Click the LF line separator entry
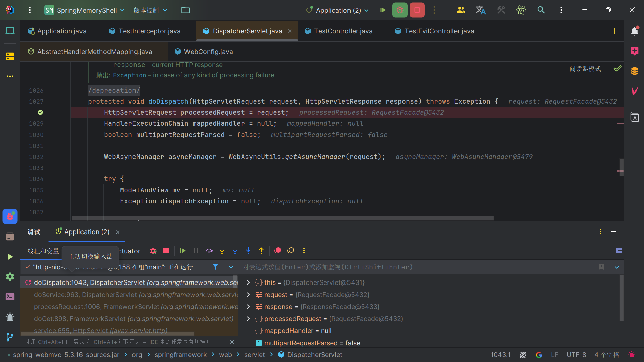 pyautogui.click(x=554, y=355)
